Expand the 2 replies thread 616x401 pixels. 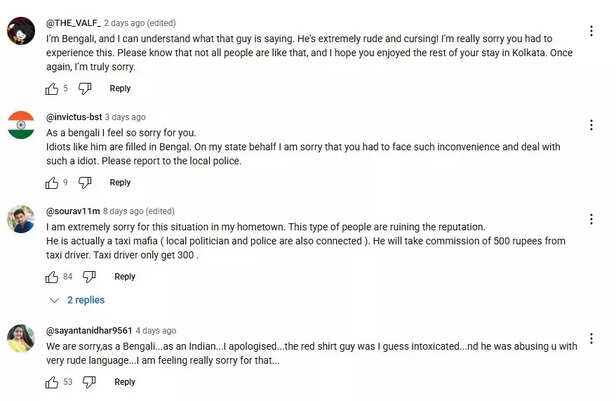coord(77,300)
